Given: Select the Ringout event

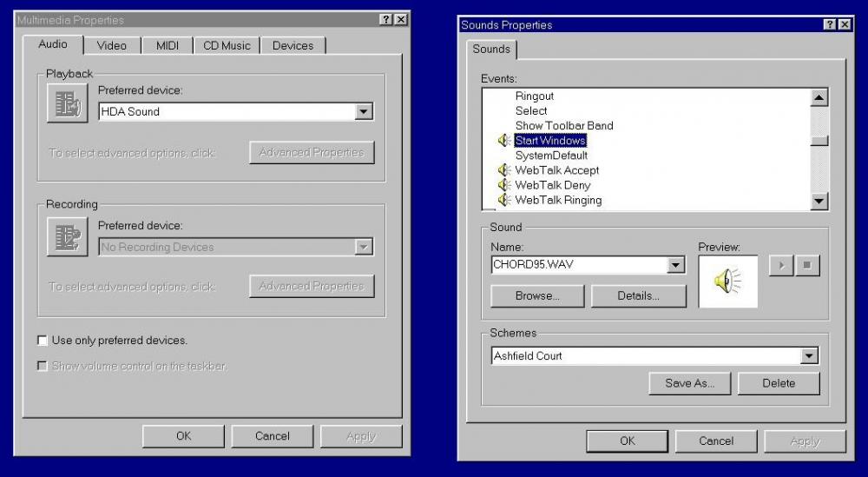Looking at the screenshot, I should 534,96.
